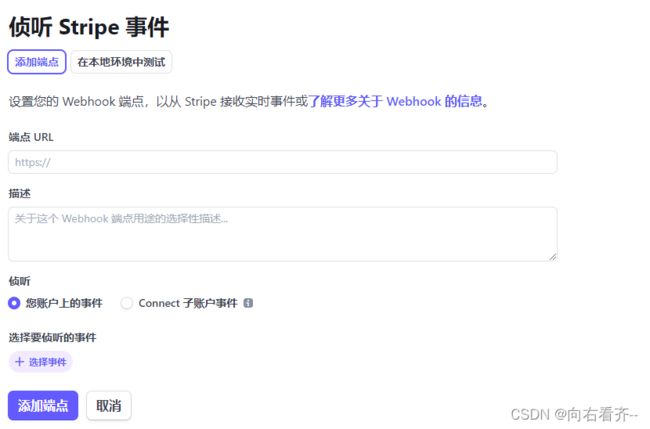Select the 您账户上的事件 radio button
The image size is (650, 429).
pyautogui.click(x=14, y=303)
